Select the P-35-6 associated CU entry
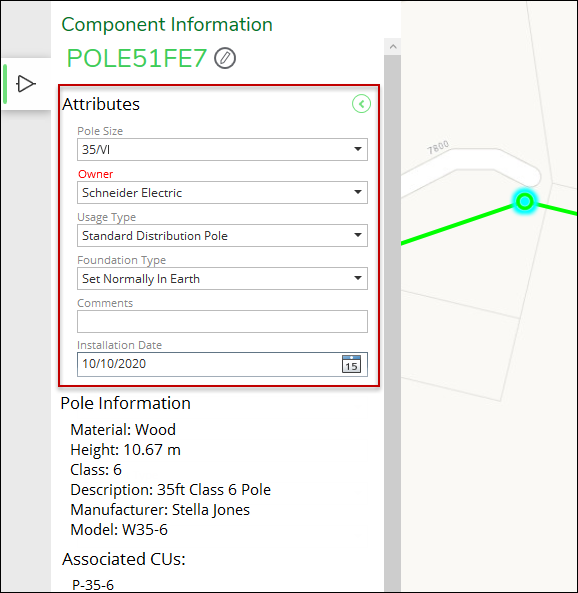This screenshot has width=578, height=593. [x=93, y=585]
